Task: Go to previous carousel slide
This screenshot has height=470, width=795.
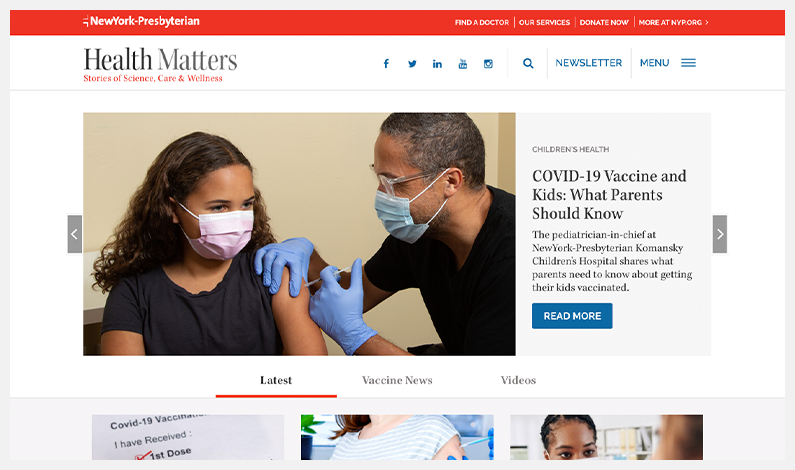Action: pyautogui.click(x=75, y=234)
